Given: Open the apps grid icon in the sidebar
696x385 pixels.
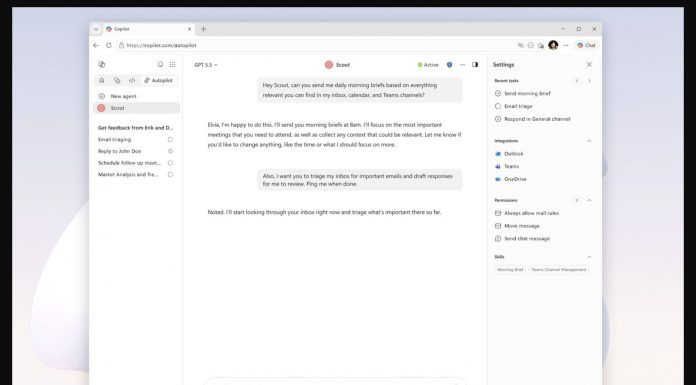Looking at the screenshot, I should point(173,64).
